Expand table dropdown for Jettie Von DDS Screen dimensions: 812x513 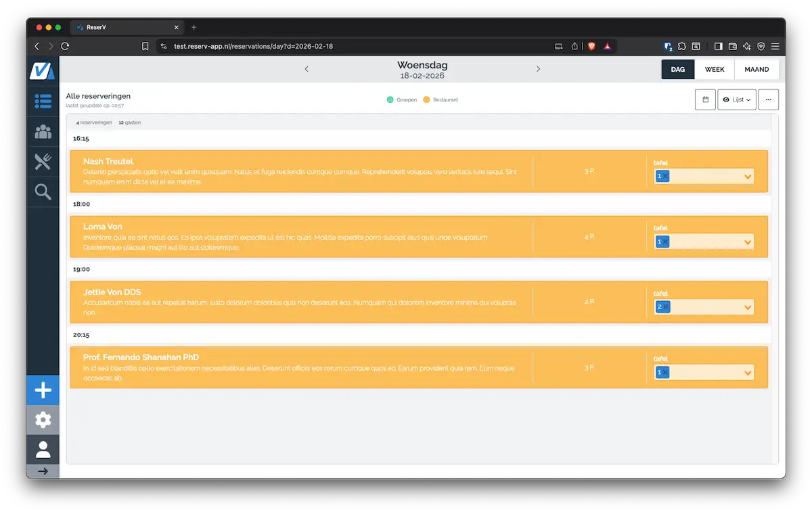point(748,308)
